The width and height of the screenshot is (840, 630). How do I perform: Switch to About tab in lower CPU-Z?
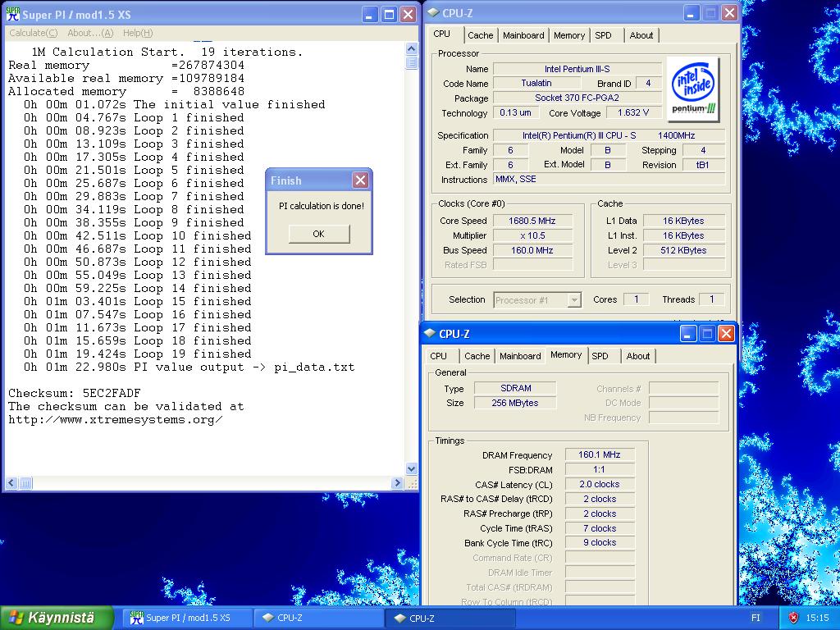pos(638,356)
